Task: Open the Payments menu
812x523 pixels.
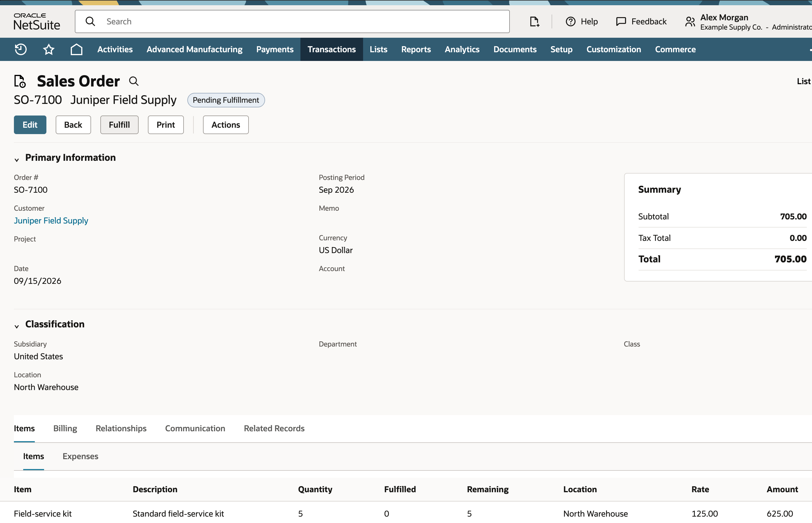Action: coord(275,49)
